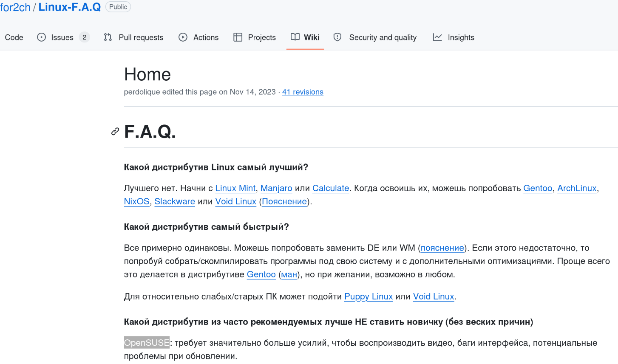This screenshot has width=618, height=364.
Task: Open the for2ch owner profile link
Action: pyautogui.click(x=15, y=7)
